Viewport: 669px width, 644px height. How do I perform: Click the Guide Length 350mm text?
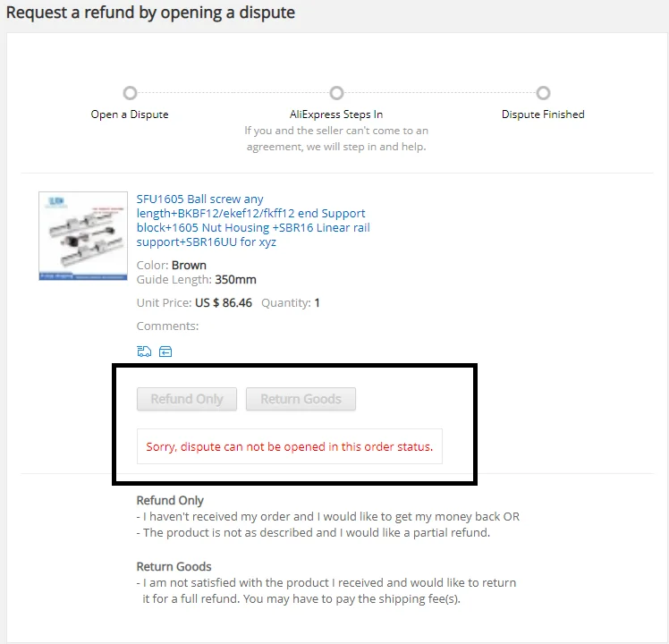tap(196, 280)
